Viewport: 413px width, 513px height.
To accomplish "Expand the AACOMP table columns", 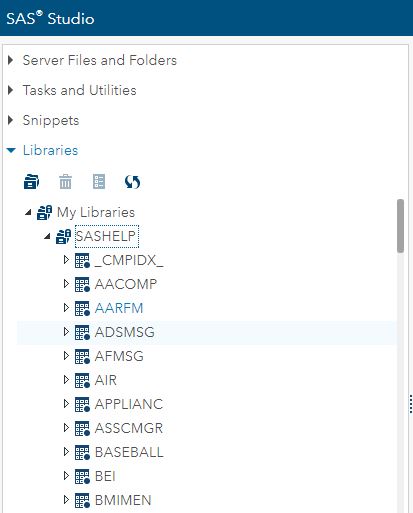I will 66,284.
